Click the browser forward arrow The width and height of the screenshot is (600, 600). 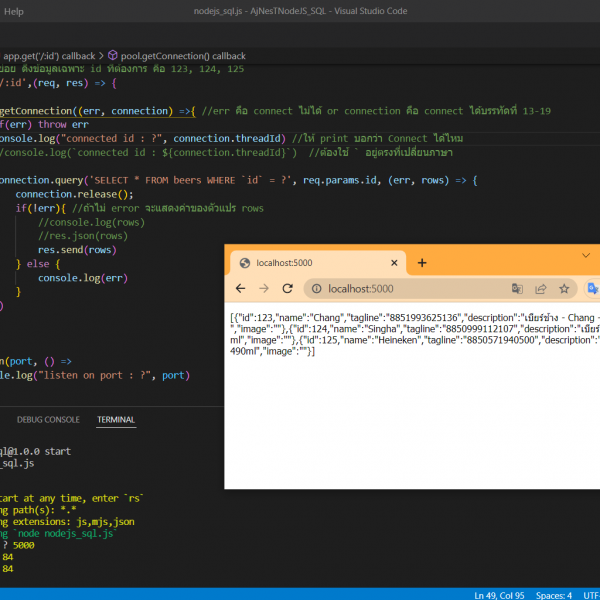pos(264,289)
